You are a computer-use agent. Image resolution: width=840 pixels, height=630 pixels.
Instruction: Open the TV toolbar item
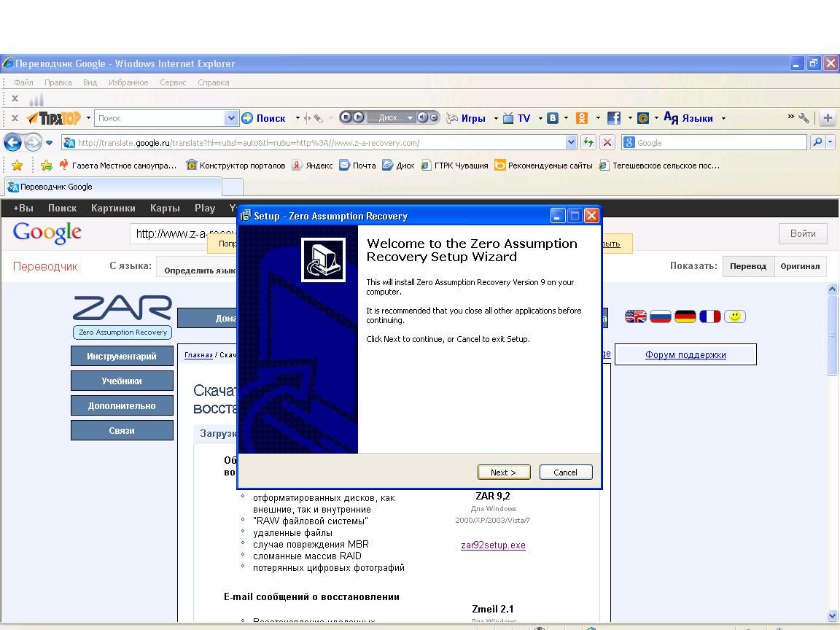point(518,118)
